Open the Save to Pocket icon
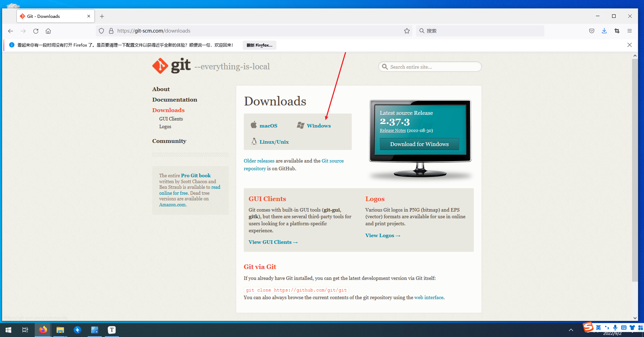Image resolution: width=644 pixels, height=337 pixels. (x=592, y=31)
